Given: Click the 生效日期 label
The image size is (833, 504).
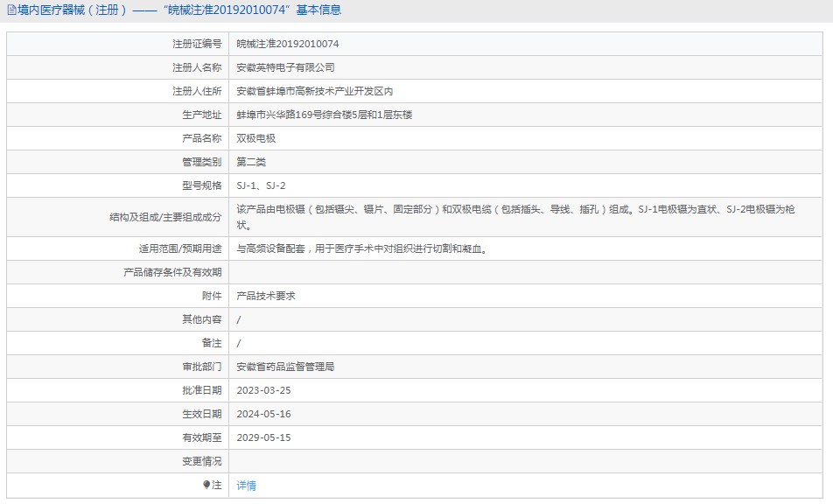Looking at the screenshot, I should pos(201,414).
